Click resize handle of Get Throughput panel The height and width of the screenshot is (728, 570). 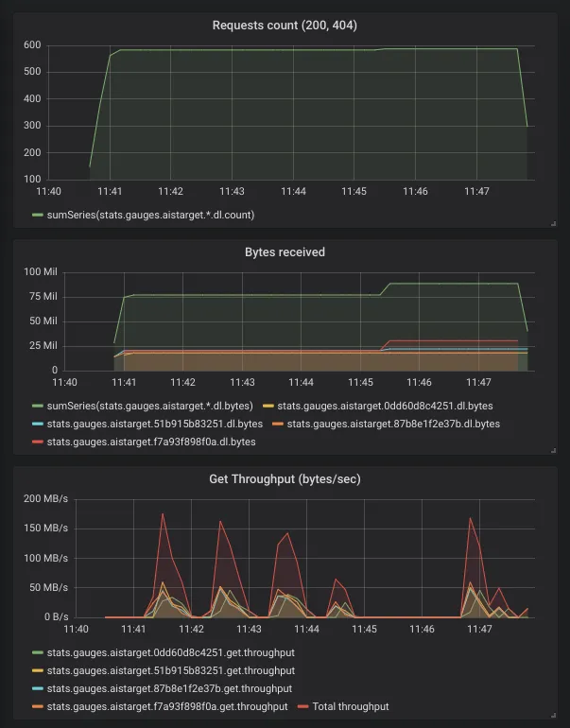(x=553, y=715)
